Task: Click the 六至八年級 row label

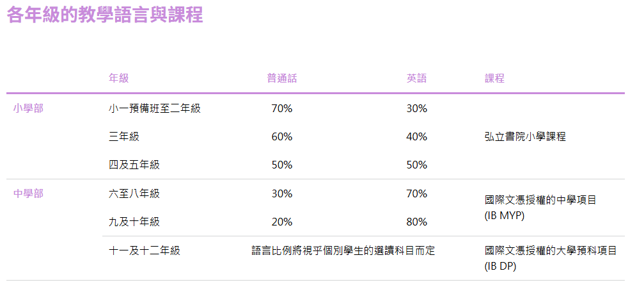Action: [x=134, y=193]
